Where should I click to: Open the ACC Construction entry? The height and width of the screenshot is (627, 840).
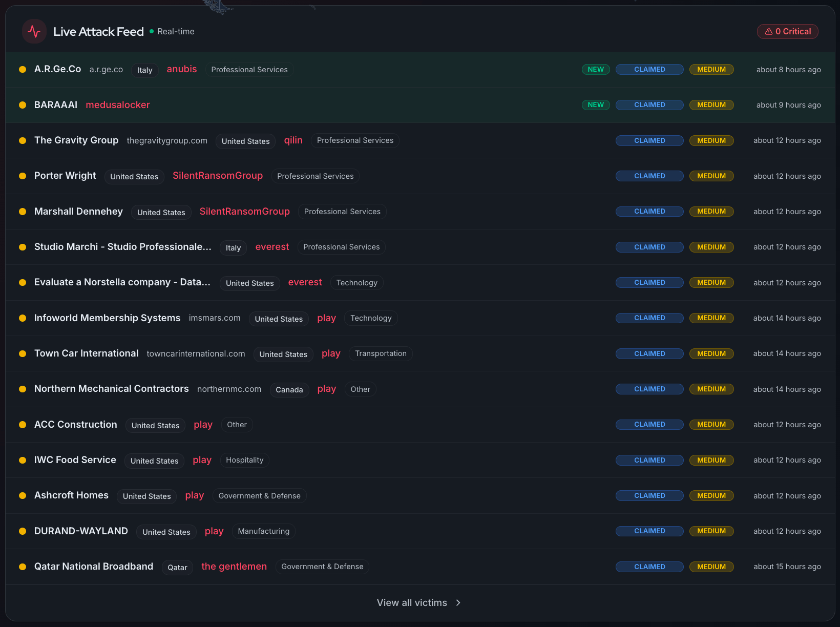coord(75,425)
